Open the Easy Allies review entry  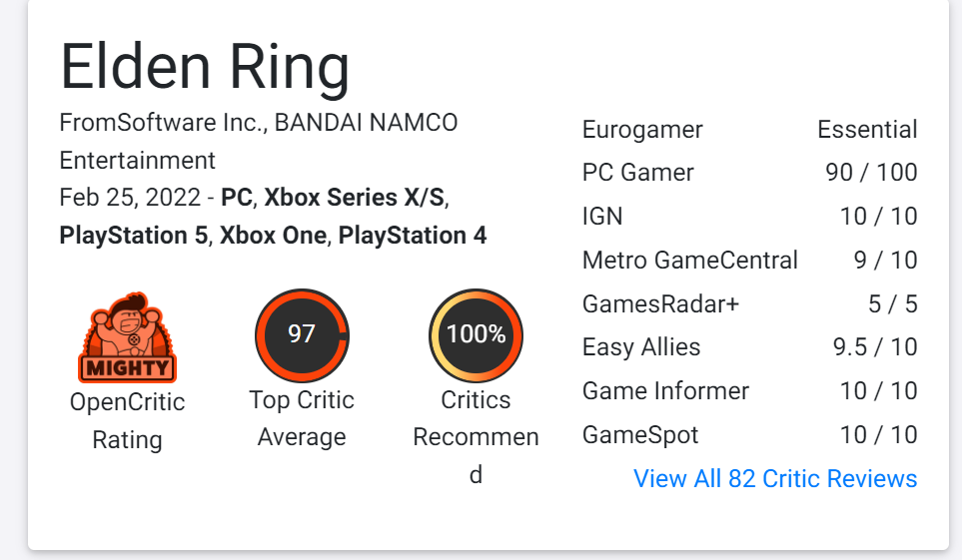coord(750,347)
